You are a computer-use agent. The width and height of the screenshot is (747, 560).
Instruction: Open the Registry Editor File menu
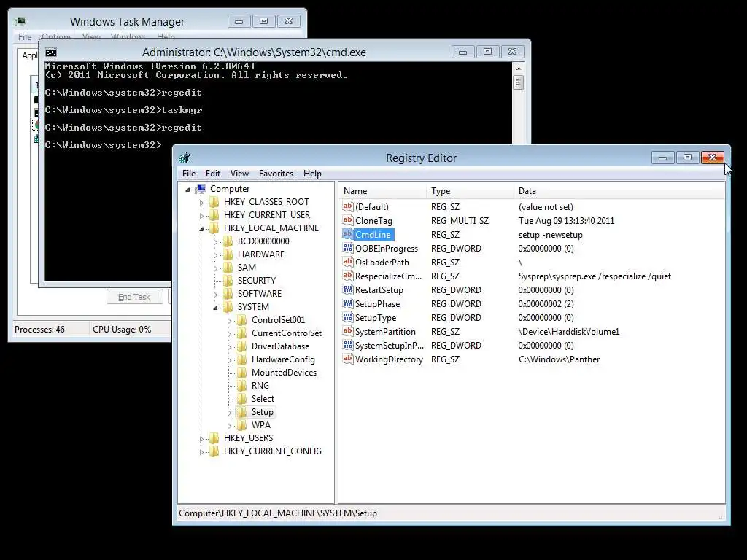coord(189,174)
